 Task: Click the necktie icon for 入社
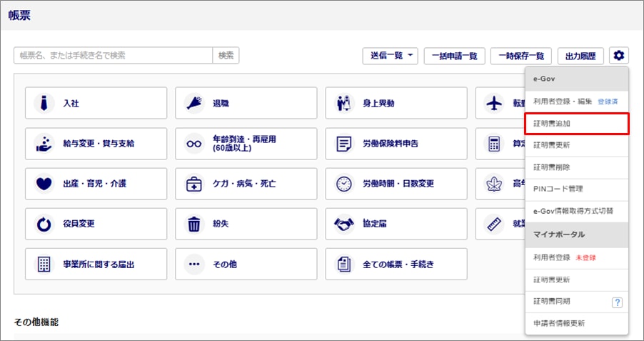point(44,103)
